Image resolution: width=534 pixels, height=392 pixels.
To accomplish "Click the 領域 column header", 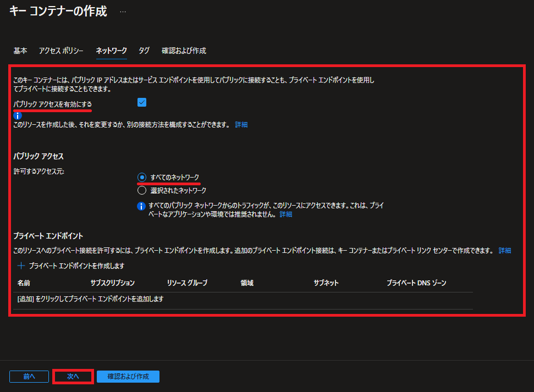I will click(247, 283).
